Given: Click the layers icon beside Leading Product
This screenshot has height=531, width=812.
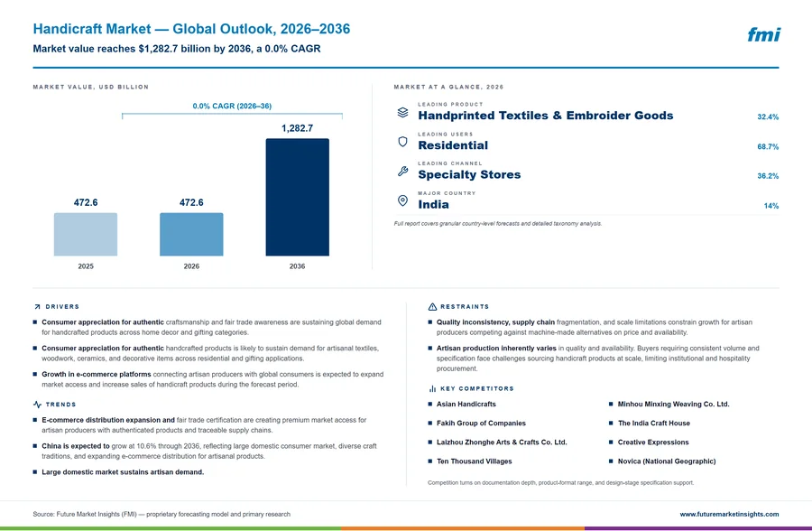Looking at the screenshot, I should pyautogui.click(x=403, y=112).
